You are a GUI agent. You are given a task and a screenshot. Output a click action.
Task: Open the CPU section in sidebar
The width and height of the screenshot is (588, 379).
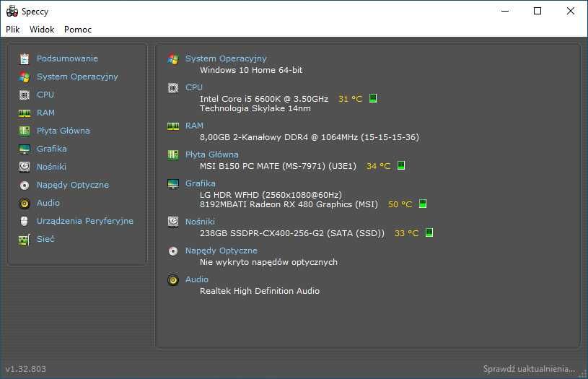click(45, 95)
